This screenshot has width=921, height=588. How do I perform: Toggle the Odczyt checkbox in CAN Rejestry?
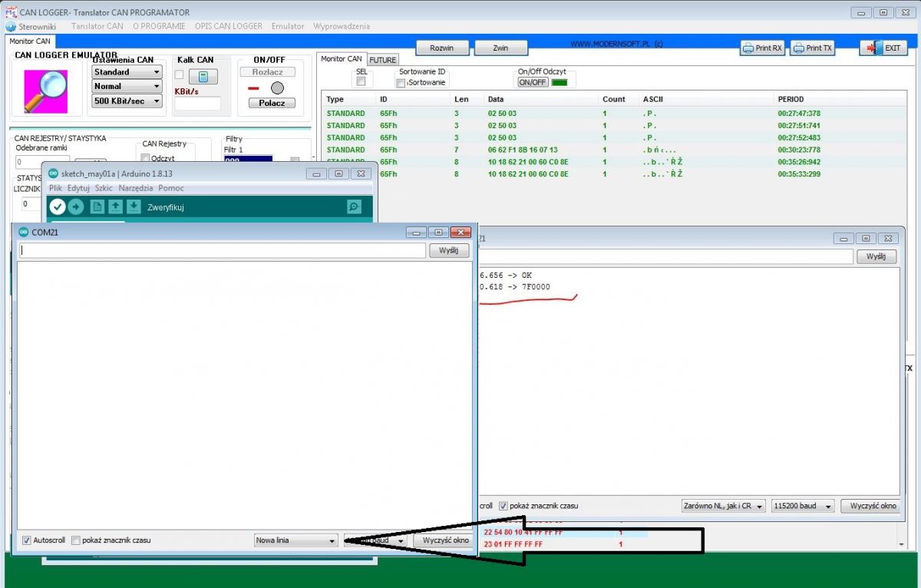click(145, 158)
